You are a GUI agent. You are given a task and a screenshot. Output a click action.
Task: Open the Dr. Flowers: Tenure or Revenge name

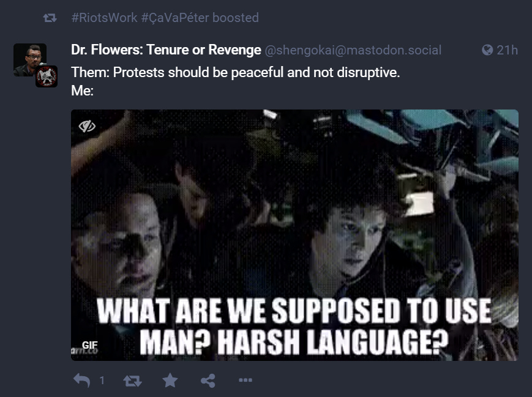[166, 50]
